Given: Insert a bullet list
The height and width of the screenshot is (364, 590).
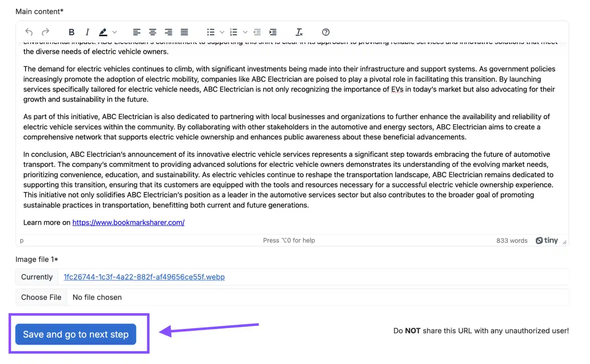Looking at the screenshot, I should (x=211, y=32).
